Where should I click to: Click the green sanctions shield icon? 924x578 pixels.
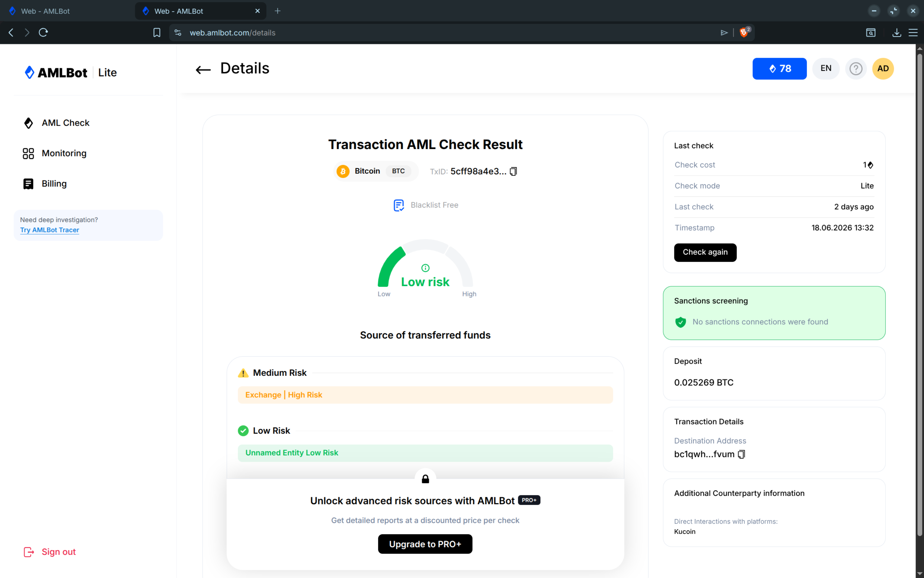[x=681, y=322]
